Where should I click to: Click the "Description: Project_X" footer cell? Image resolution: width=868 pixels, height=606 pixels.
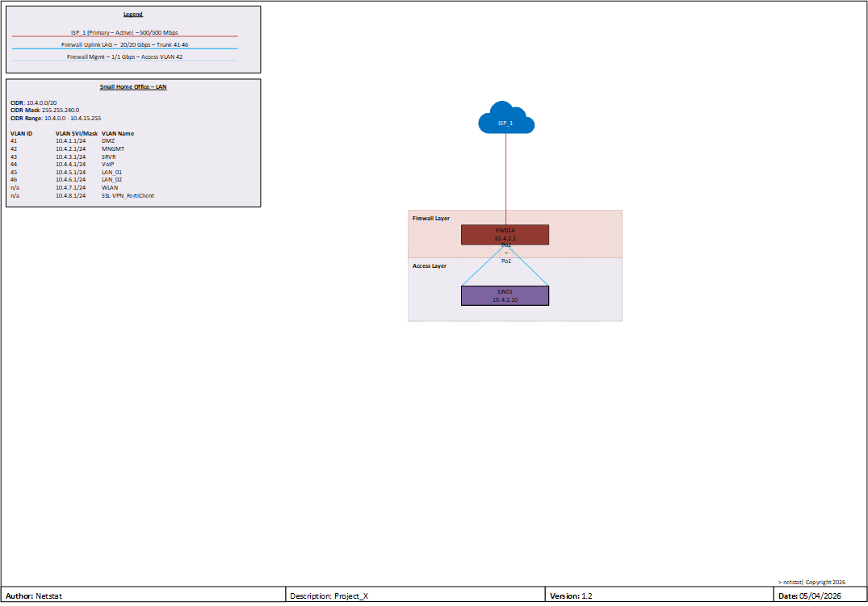[415, 596]
